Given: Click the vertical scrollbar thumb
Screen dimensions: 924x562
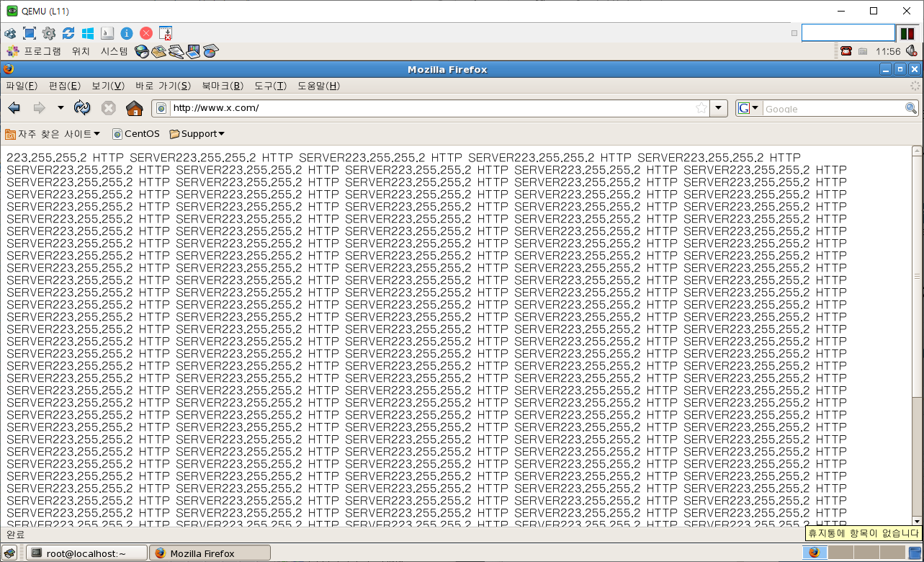Looking at the screenshot, I should (917, 277).
